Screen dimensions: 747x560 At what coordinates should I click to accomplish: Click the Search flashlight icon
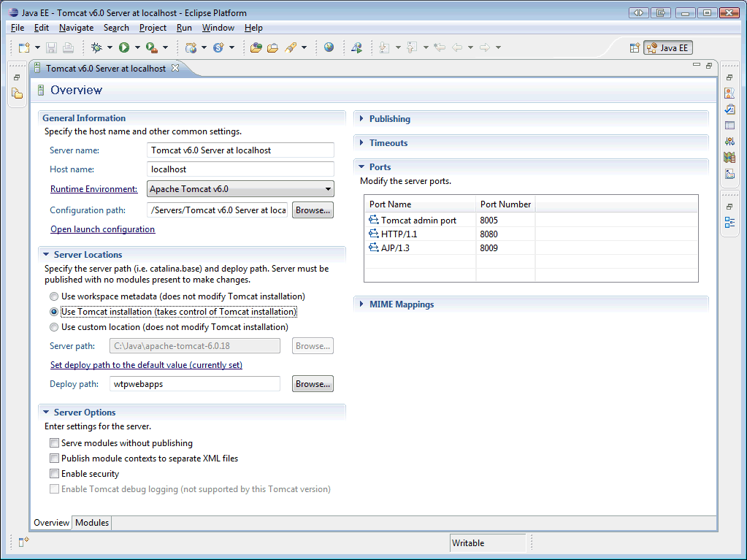pyautogui.click(x=291, y=47)
